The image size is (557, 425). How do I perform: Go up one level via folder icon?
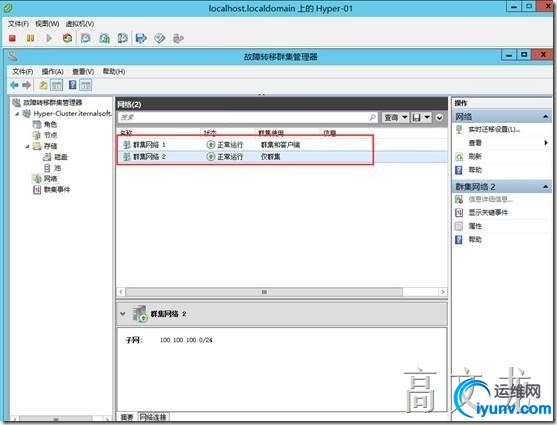point(43,85)
